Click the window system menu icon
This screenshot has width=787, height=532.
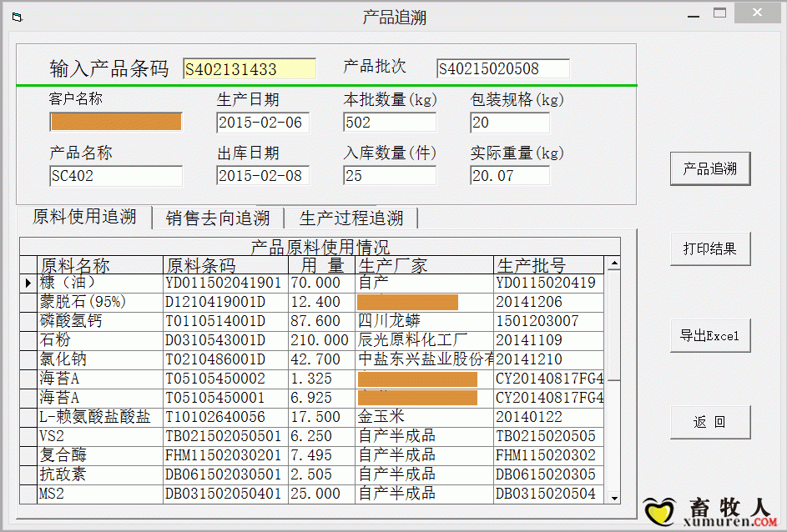click(x=17, y=17)
